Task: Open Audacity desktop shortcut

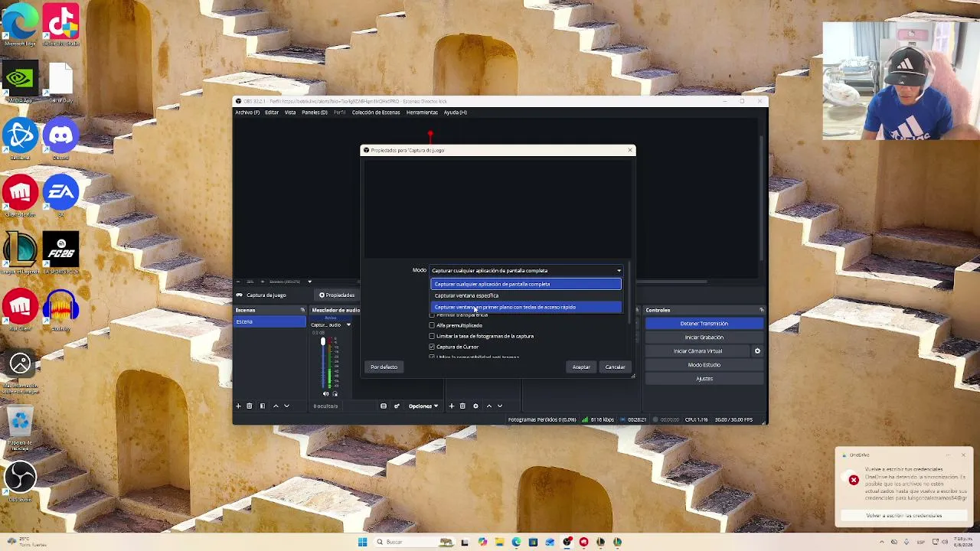Action: (60, 311)
